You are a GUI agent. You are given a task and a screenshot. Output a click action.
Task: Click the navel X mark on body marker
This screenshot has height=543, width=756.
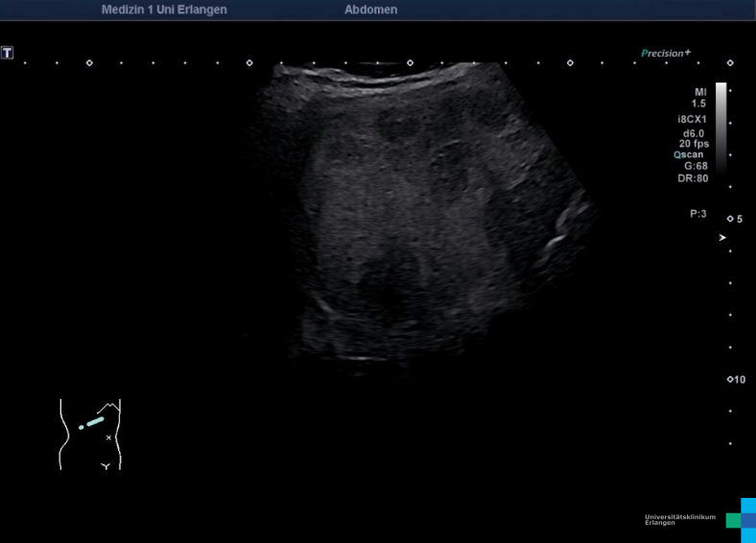(108, 437)
